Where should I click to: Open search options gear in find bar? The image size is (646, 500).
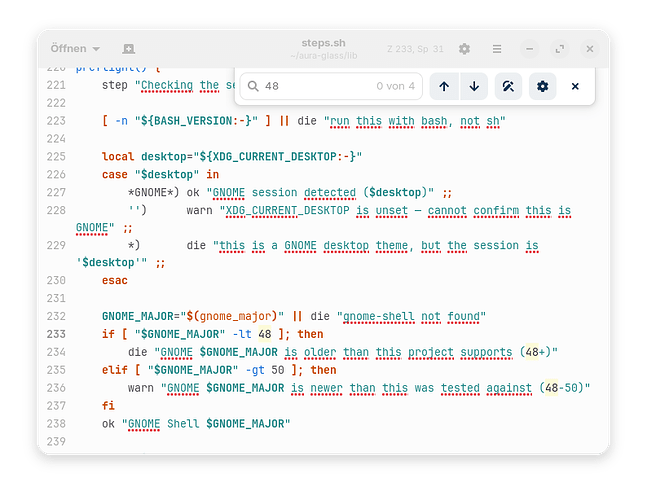coord(543,86)
